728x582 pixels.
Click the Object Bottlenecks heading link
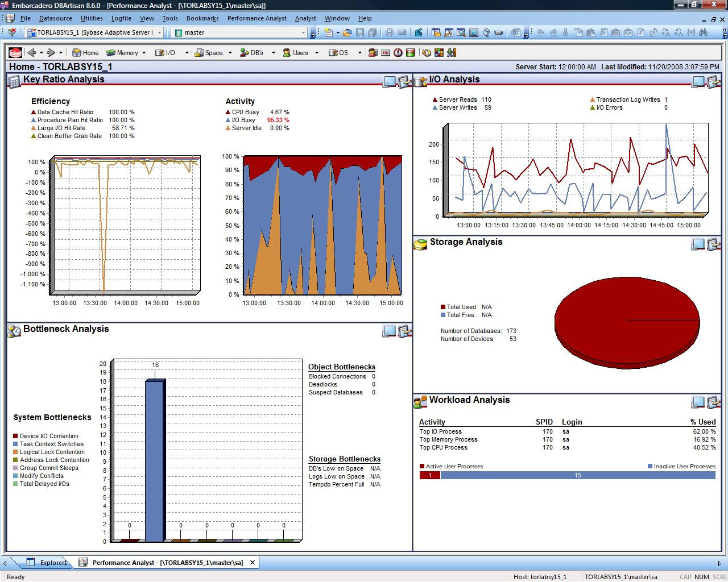tap(342, 367)
